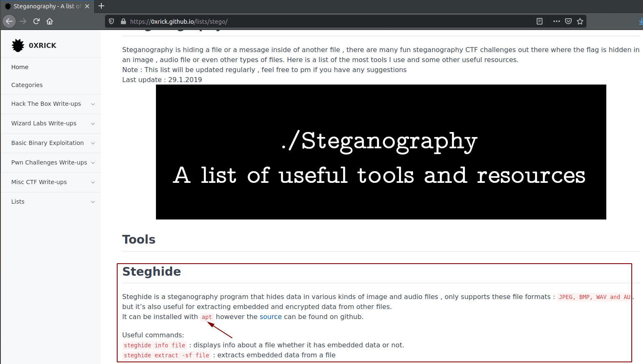The width and height of the screenshot is (643, 364).
Task: Reload the page with the refresh icon
Action: [x=36, y=21]
